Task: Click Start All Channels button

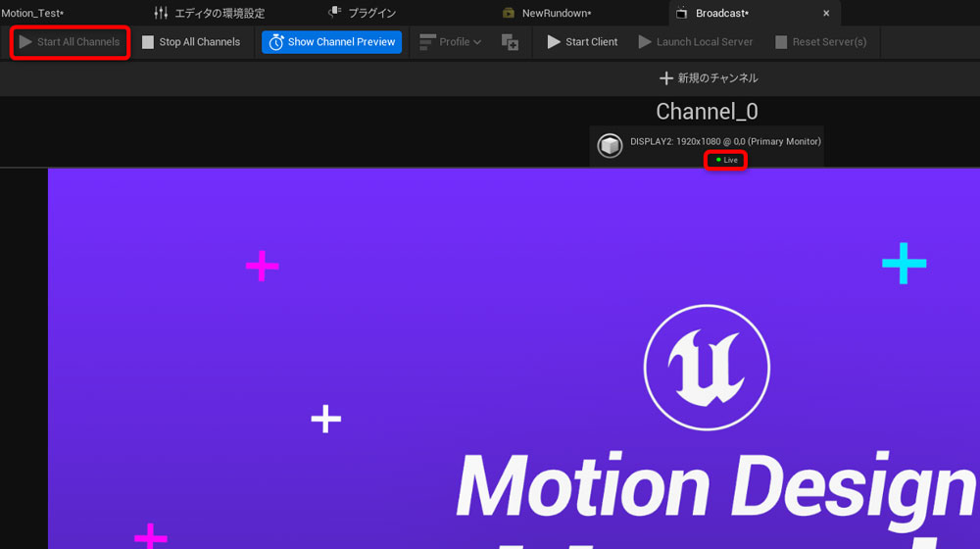Action: [70, 42]
